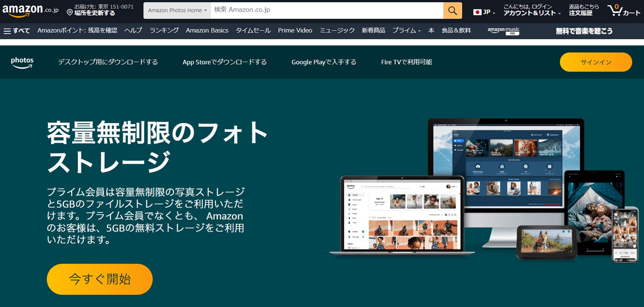Go to ランキング
The height and width of the screenshot is (307, 644).
tap(164, 31)
